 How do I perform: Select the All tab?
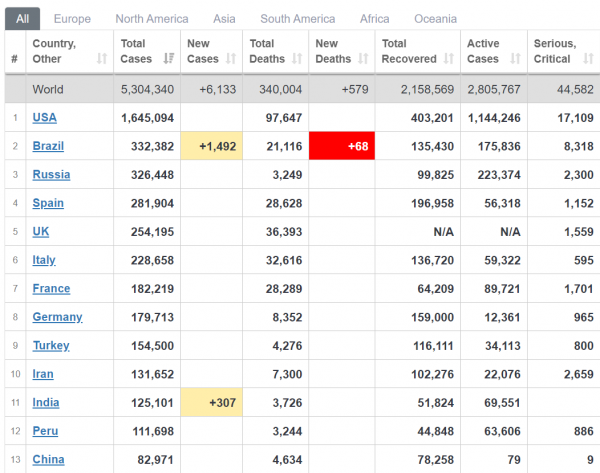pyautogui.click(x=22, y=19)
